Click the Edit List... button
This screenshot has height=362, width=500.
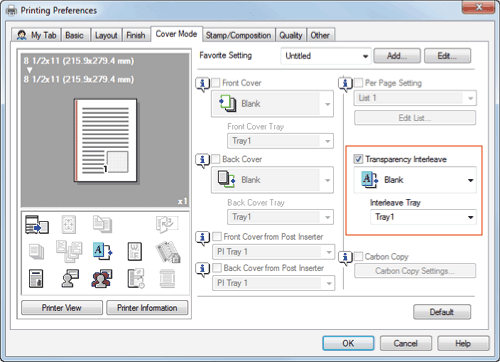click(x=415, y=118)
